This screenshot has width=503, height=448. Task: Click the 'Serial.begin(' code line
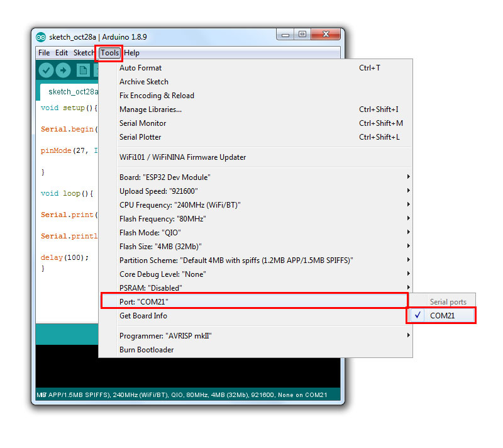tap(69, 129)
